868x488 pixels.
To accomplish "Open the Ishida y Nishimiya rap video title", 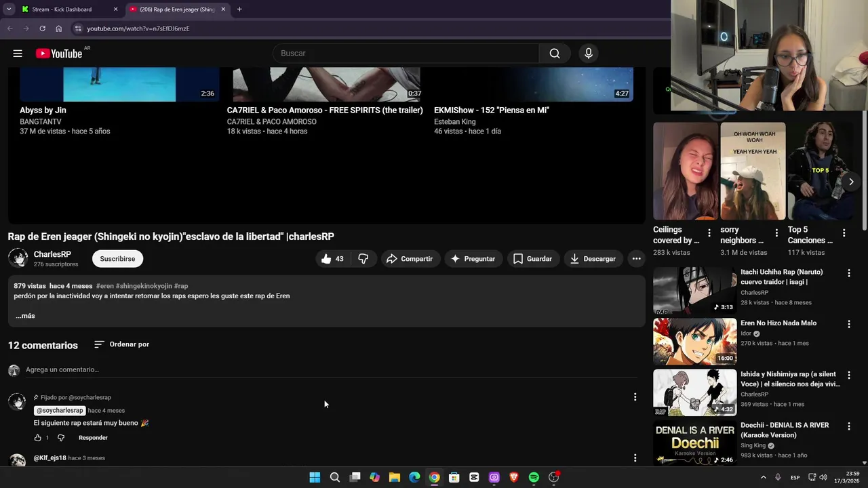I will (x=790, y=379).
